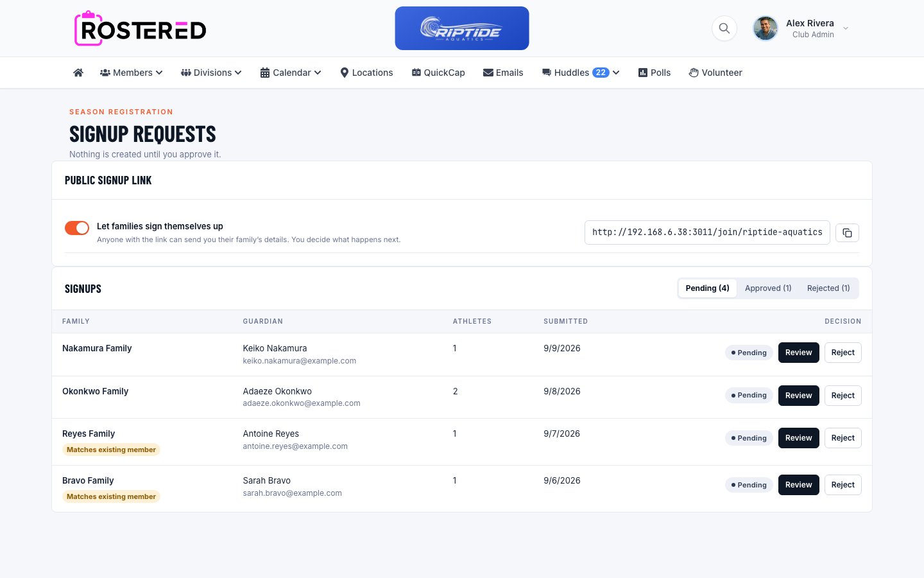The image size is (924, 578).
Task: Click the Rostered logo
Action: click(x=141, y=28)
